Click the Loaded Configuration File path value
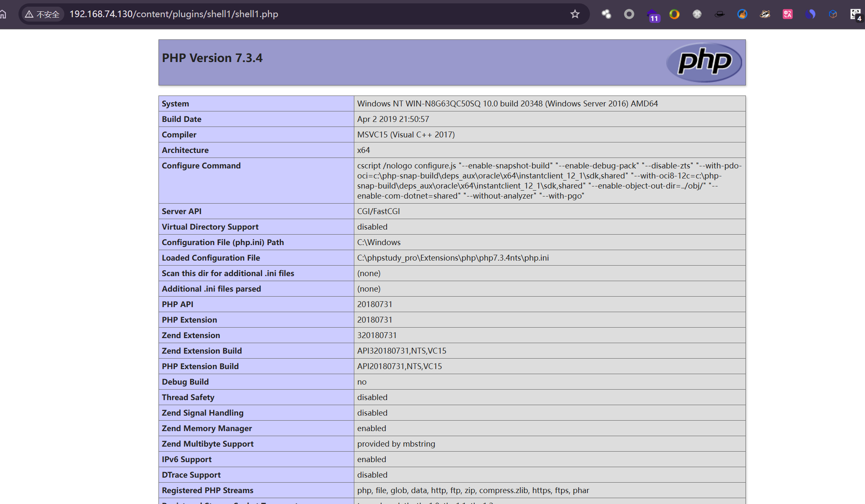The image size is (865, 504). (x=453, y=258)
